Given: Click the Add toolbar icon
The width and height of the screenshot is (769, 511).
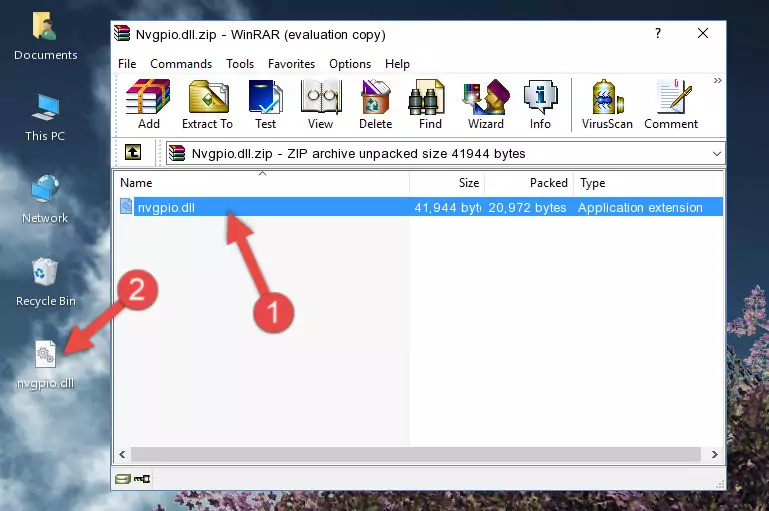Looking at the screenshot, I should (x=148, y=104).
